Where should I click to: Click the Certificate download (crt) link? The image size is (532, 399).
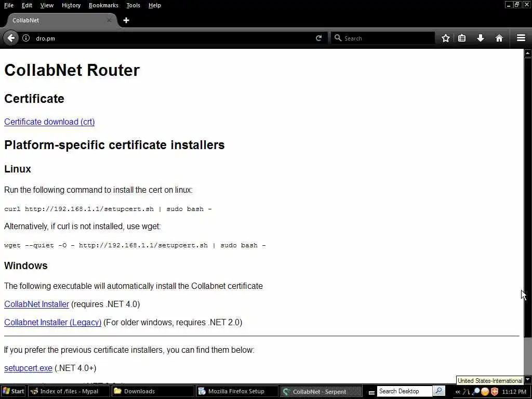[x=49, y=122]
